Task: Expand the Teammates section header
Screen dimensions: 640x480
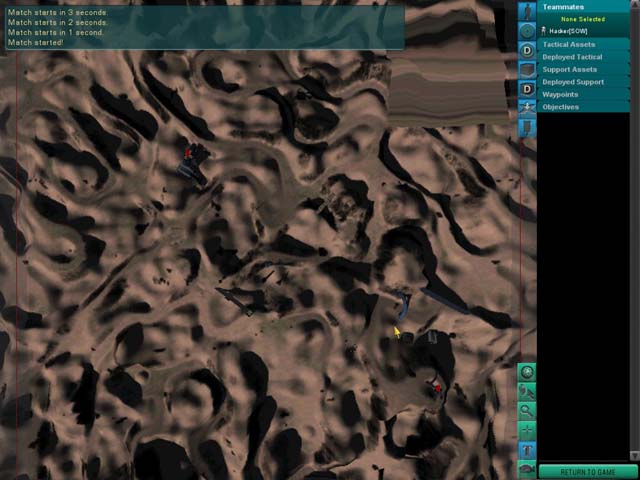Action: pyautogui.click(x=584, y=7)
